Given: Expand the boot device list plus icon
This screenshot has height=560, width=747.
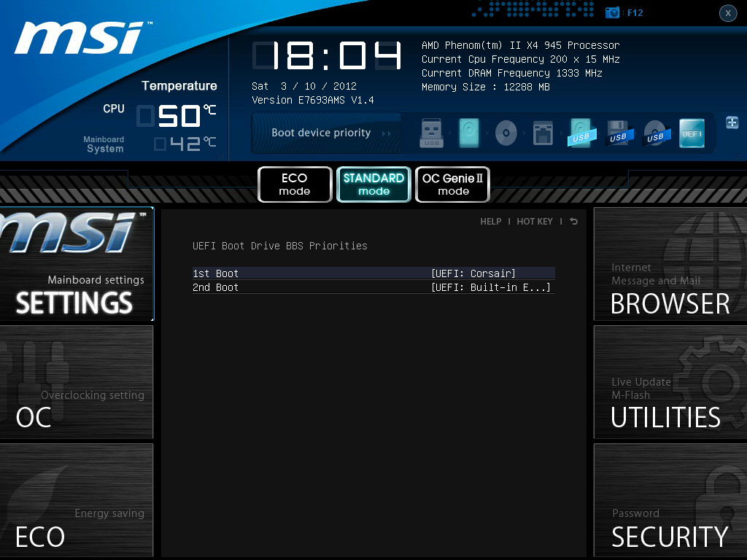Looking at the screenshot, I should pos(732,122).
